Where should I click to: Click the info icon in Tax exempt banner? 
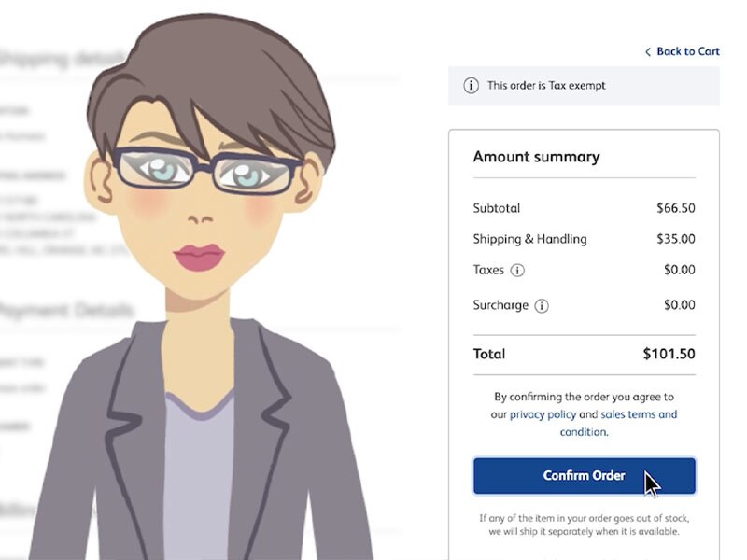471,86
